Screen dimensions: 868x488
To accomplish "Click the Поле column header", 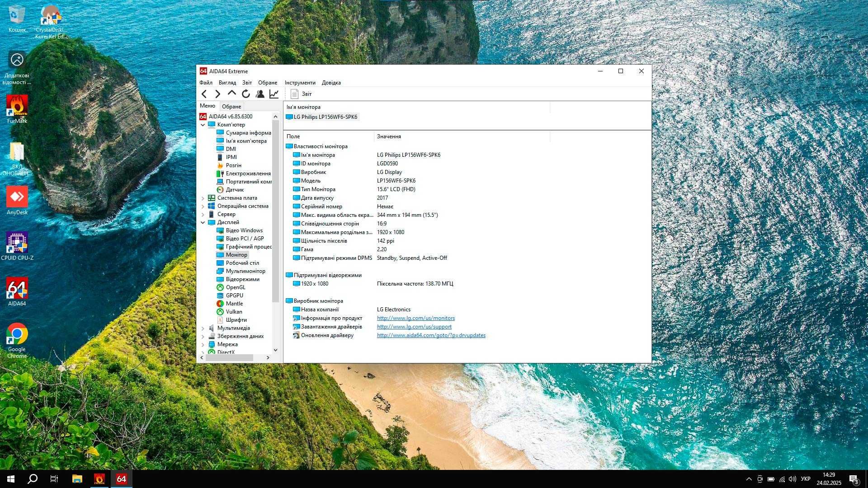I will tap(329, 136).
